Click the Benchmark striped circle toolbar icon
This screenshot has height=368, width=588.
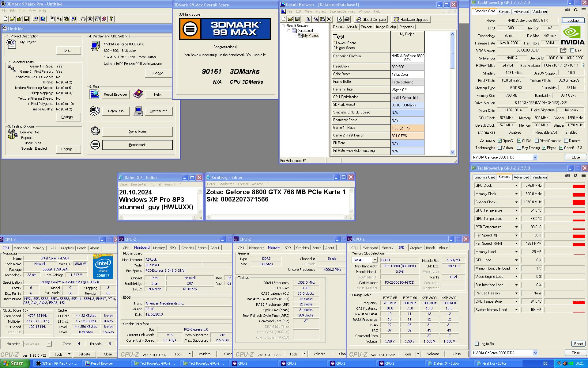(90, 19)
